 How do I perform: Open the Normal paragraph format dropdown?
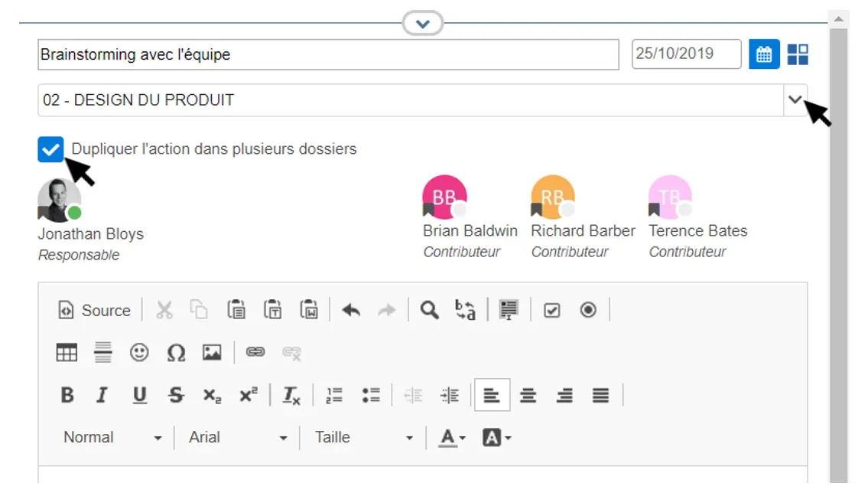112,438
